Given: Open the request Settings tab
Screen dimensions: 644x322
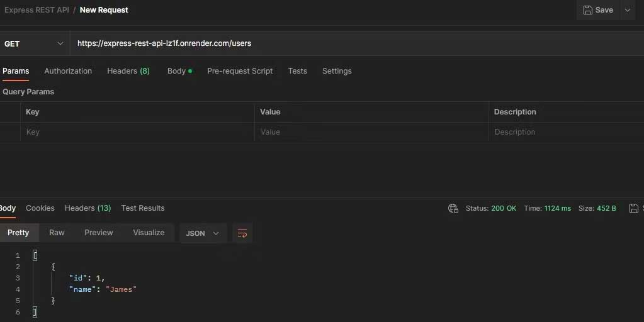Looking at the screenshot, I should point(337,71).
